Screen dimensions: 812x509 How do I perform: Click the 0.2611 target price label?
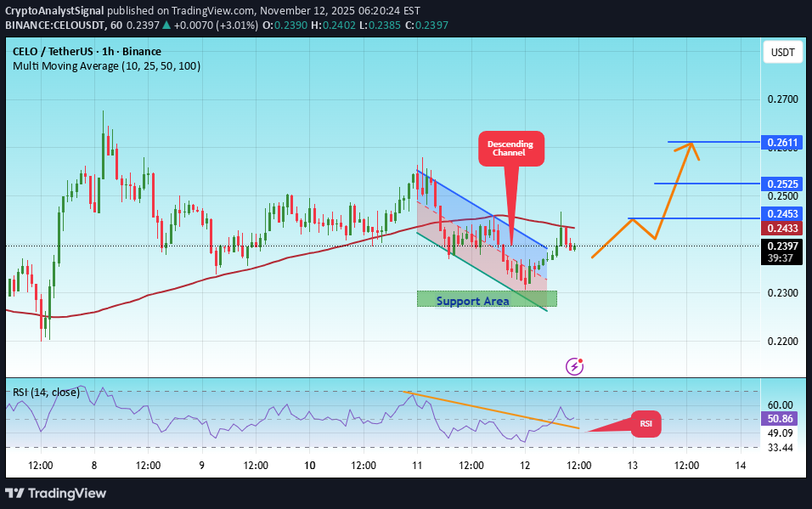[x=782, y=142]
